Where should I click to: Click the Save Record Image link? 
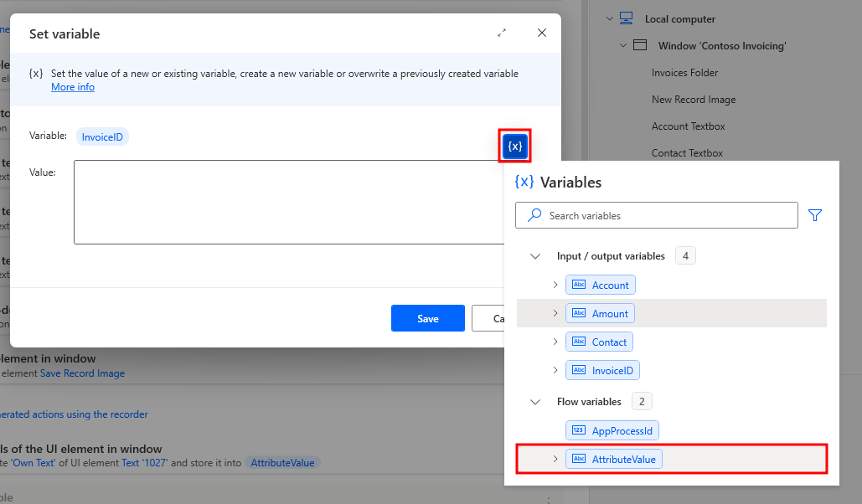pos(82,373)
